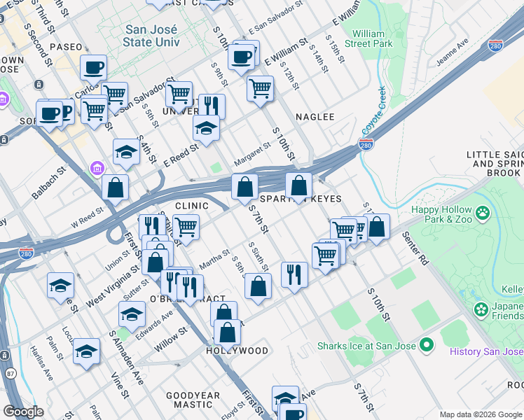
Task: Click the Happy Hollow Park & Zoo label
Action: coord(442,214)
